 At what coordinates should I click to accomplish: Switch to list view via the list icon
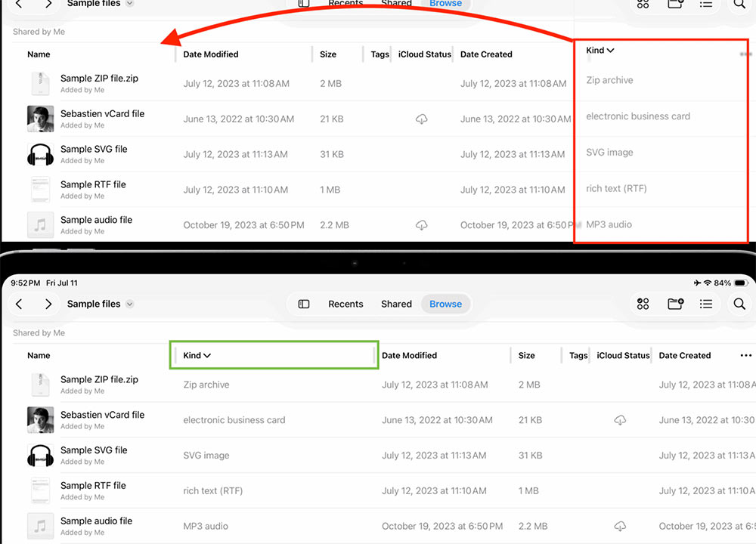tap(707, 304)
